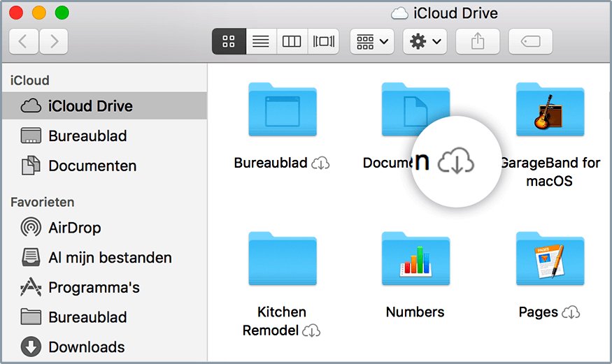Click download cloud icon beside Bureaublad folder

[320, 163]
